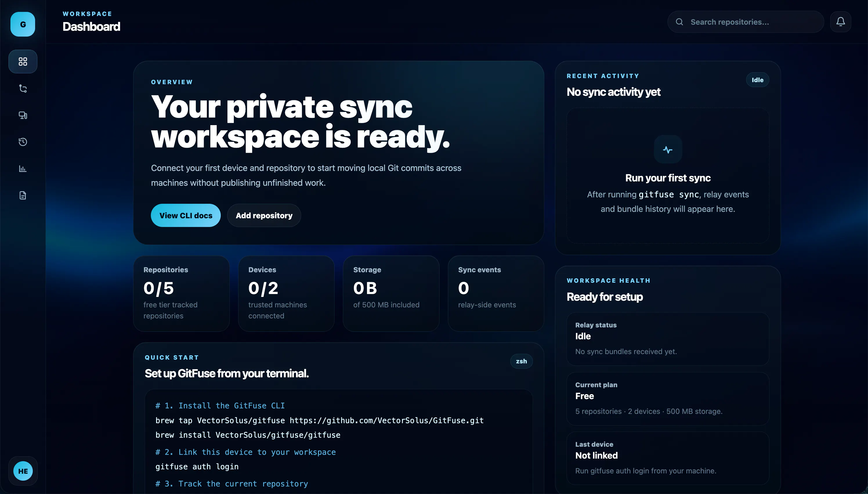Screen dimensions: 868x494
Task: Click the OVERVIEW section label
Action: pos(171,82)
